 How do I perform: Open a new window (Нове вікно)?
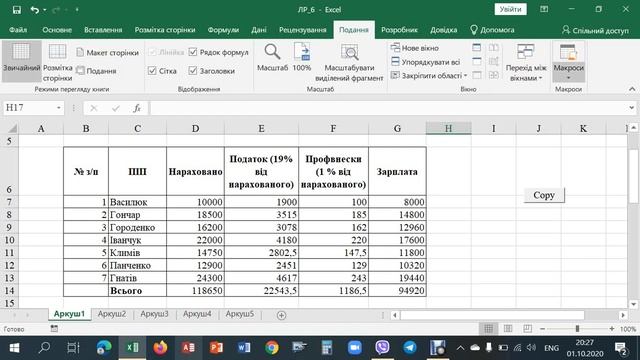[x=415, y=48]
